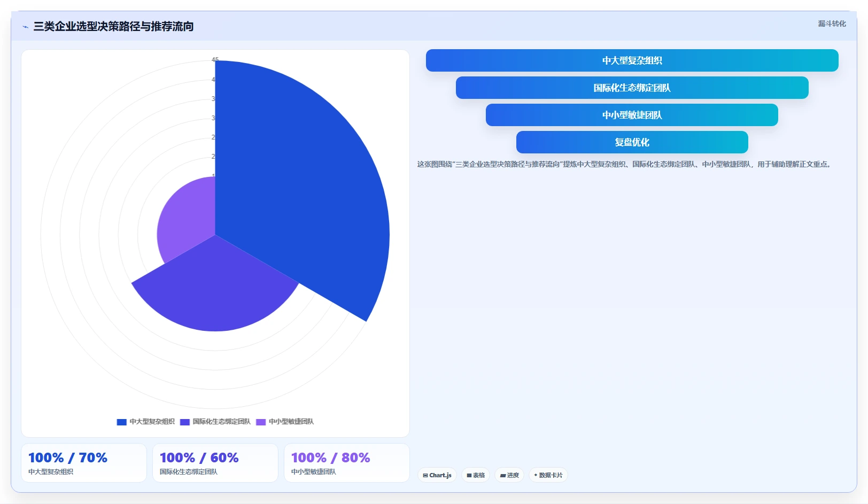The image size is (868, 504).
Task: Click the header icon beside 三类企业选型决策路径与推荐流向
Action: click(x=25, y=27)
